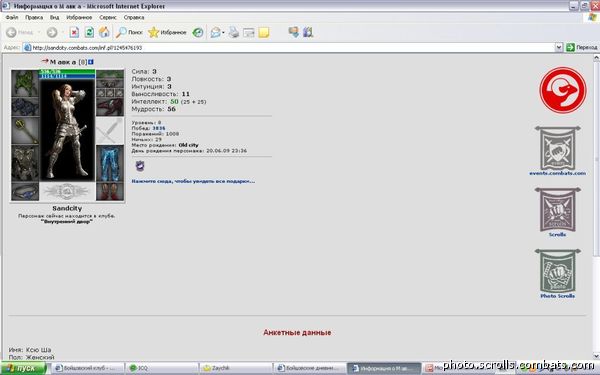The image size is (600, 375).
Task: Open dropdown arrow next to Back button
Action: (x=39, y=33)
